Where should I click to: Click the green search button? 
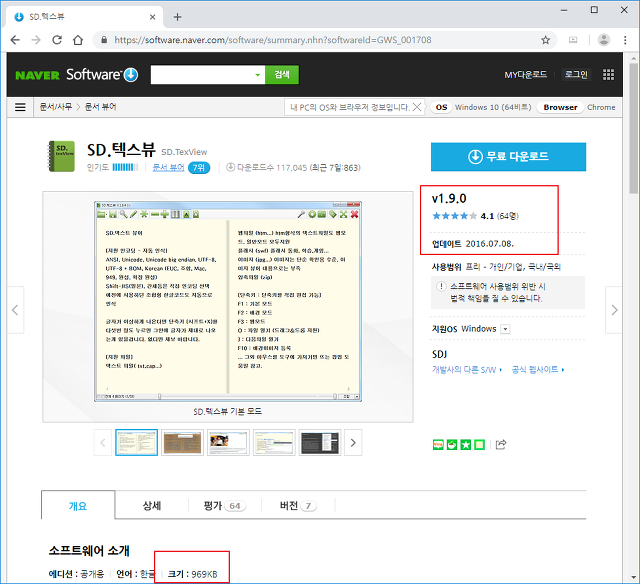tap(282, 75)
